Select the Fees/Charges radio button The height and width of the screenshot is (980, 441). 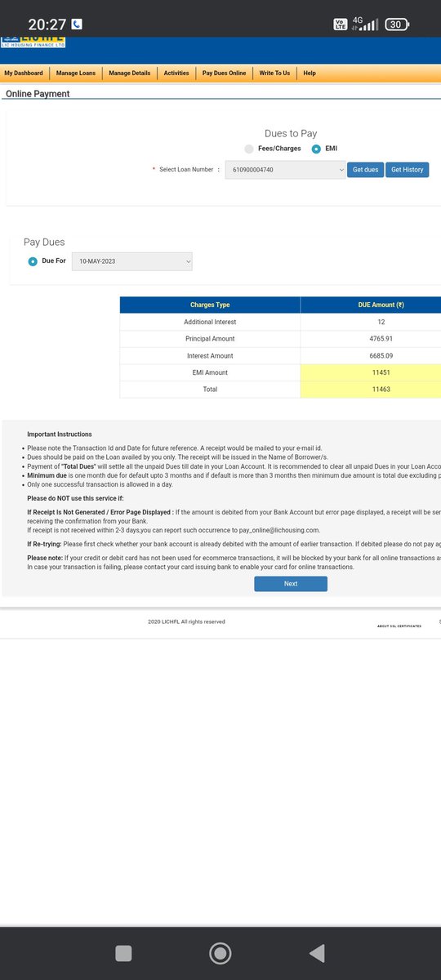[249, 149]
